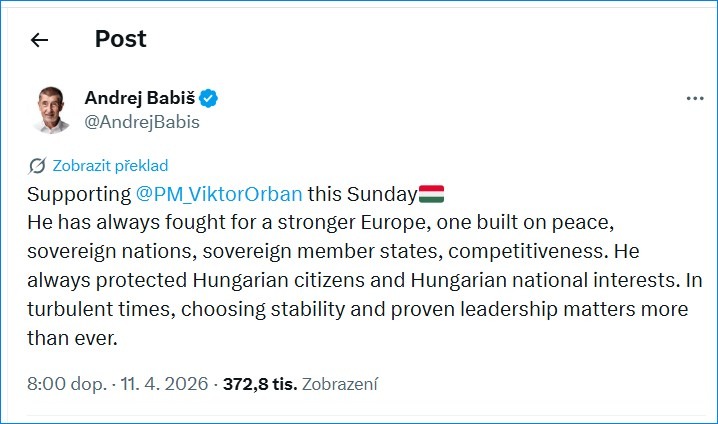The width and height of the screenshot is (718, 424).
Task: Open the three-dot more options menu
Action: [x=695, y=99]
